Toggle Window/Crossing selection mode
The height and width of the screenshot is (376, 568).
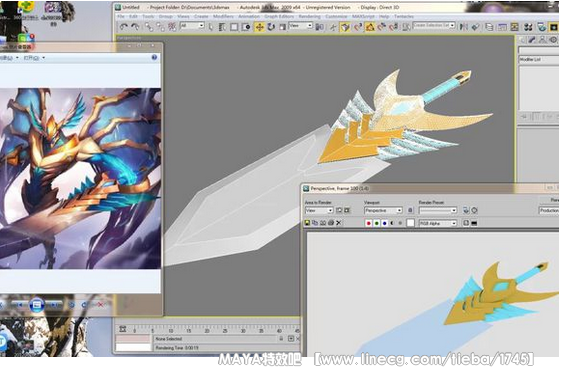tap(246, 27)
